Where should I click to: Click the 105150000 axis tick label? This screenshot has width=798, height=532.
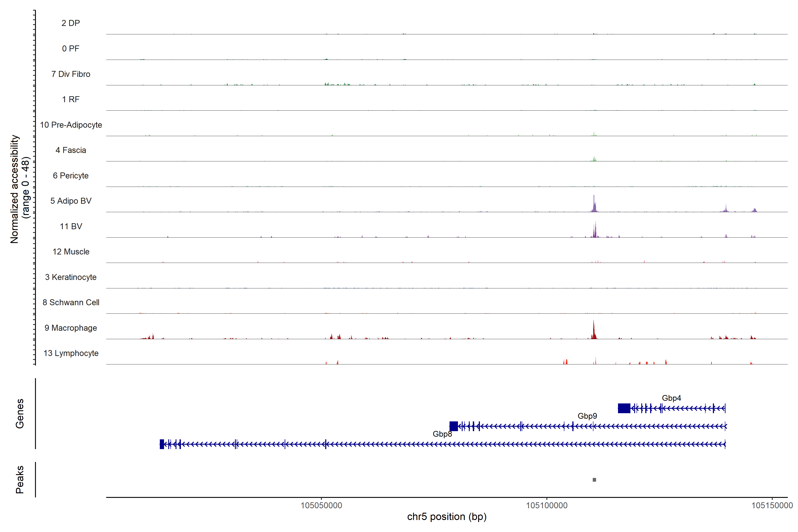click(x=772, y=505)
